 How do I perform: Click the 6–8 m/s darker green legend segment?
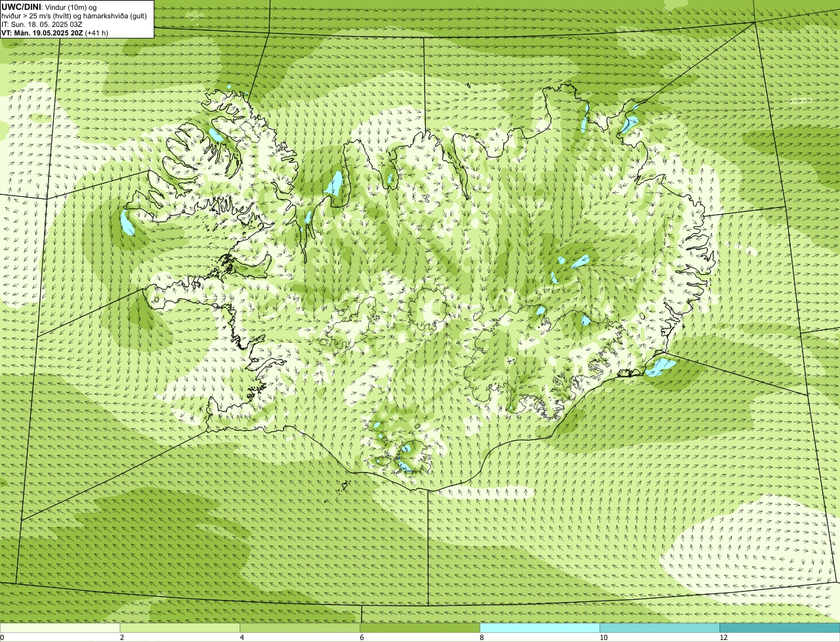pyautogui.click(x=420, y=628)
